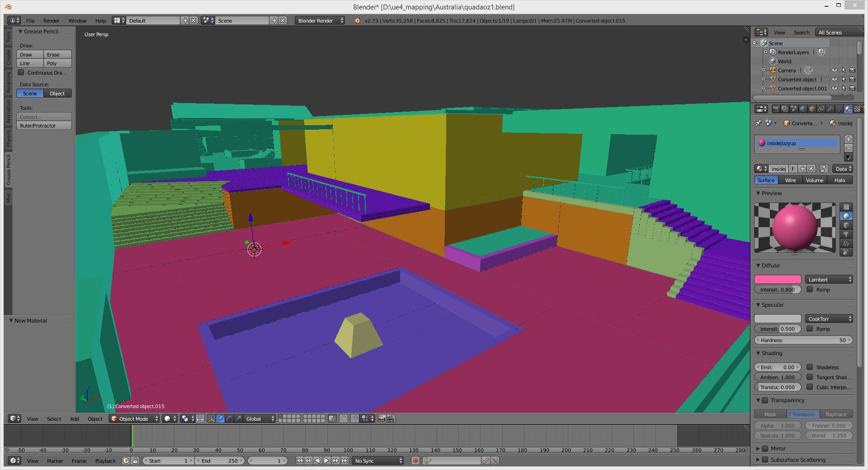Open the pink diffuse color swatch
The image size is (868, 470).
[x=778, y=279]
